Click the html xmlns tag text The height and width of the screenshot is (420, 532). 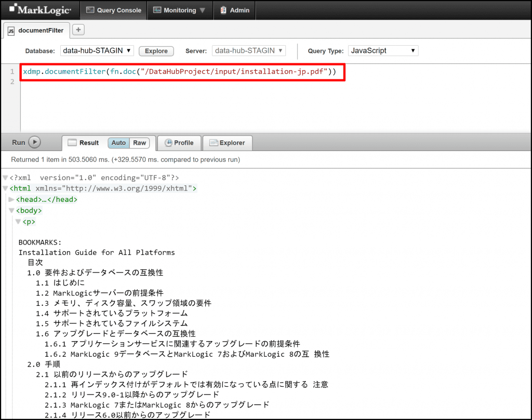pyautogui.click(x=103, y=188)
